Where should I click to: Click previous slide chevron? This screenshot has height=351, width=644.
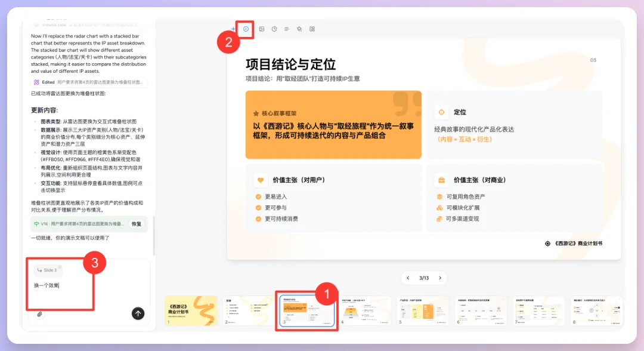click(408, 278)
